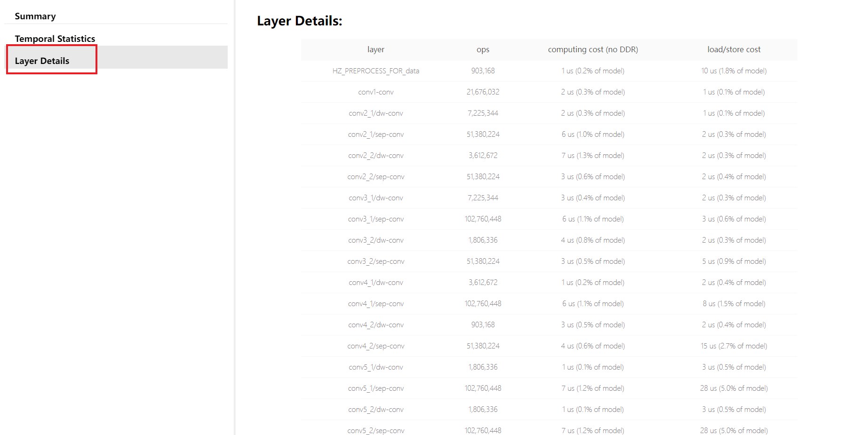Click the 'load/store cost' column header
The height and width of the screenshot is (435, 868).
pos(733,49)
